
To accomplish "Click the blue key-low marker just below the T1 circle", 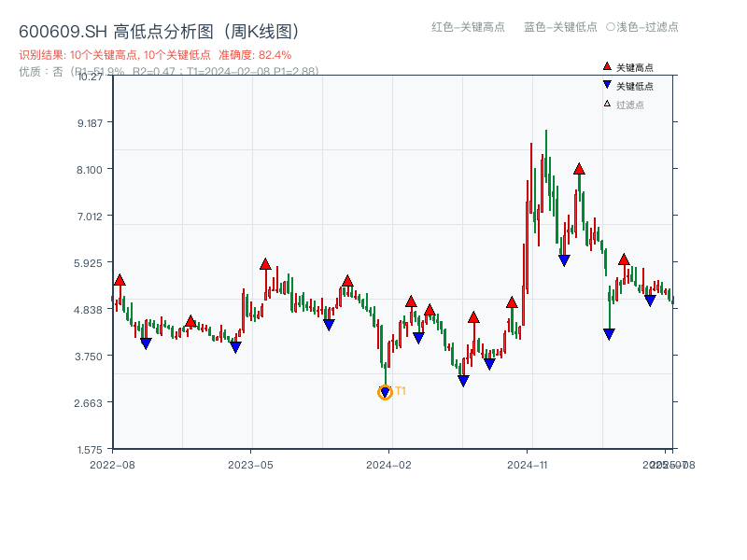I will coord(384,390).
